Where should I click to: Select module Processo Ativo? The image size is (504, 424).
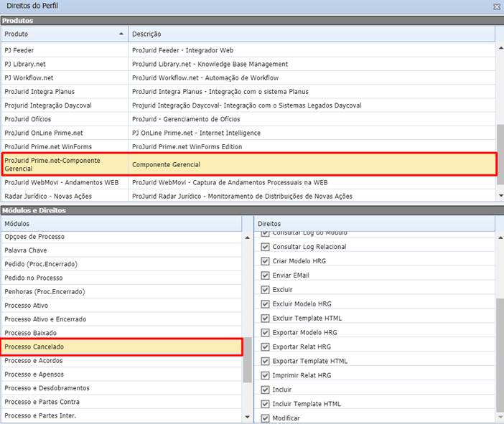(121, 306)
